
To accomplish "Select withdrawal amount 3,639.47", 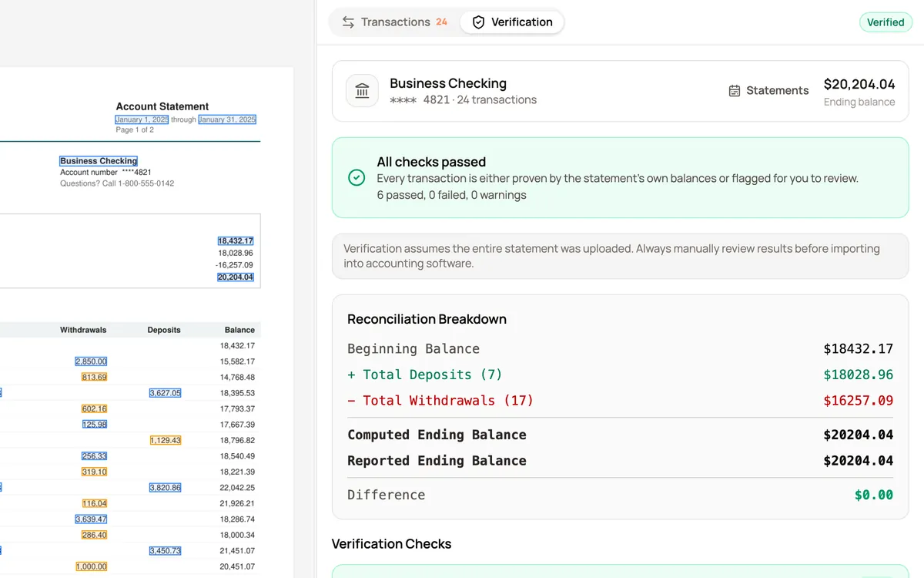I will tap(91, 519).
